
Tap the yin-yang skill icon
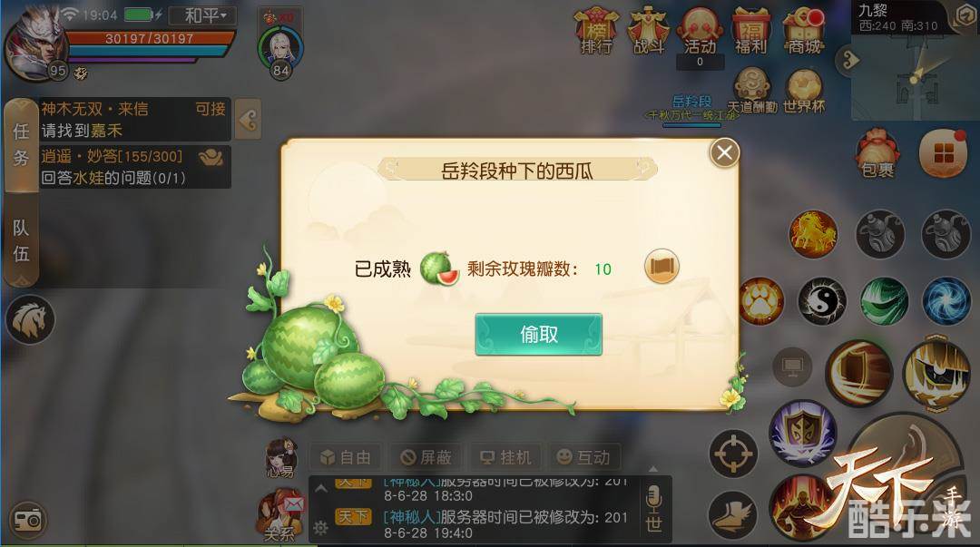822,302
